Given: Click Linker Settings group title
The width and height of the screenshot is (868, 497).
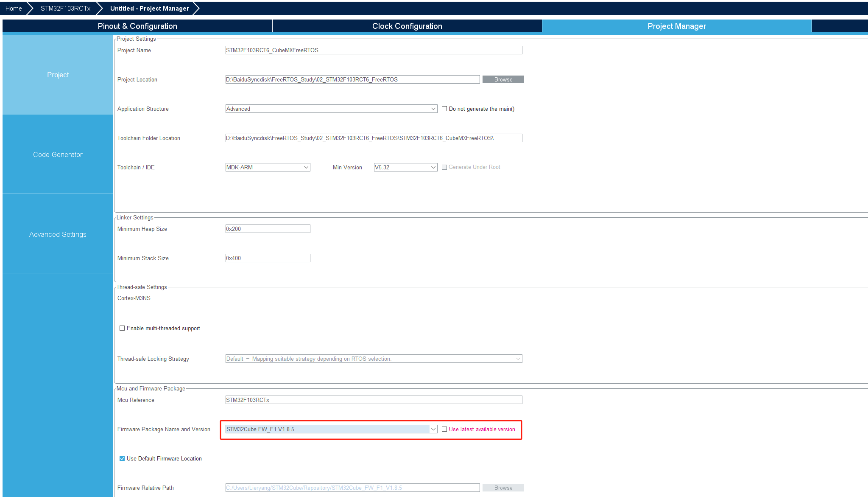Looking at the screenshot, I should tap(135, 217).
